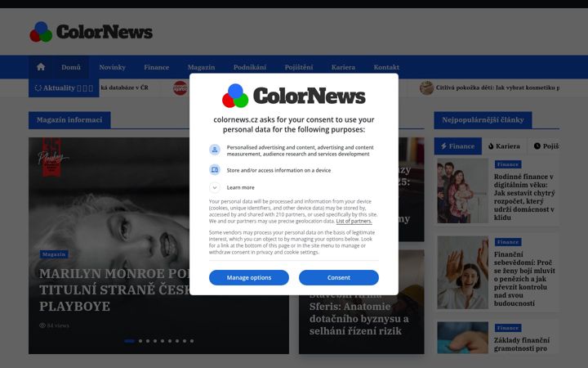Open the List of partners link
The height and width of the screenshot is (368, 588).
tap(354, 221)
